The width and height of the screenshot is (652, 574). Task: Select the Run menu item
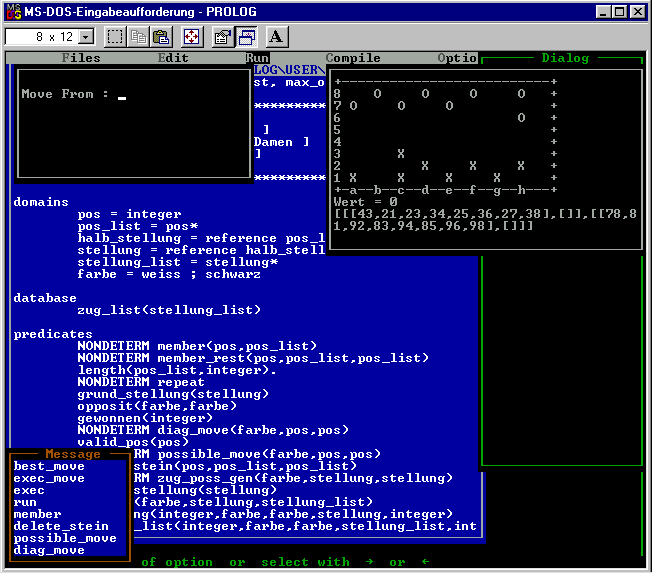tap(257, 58)
